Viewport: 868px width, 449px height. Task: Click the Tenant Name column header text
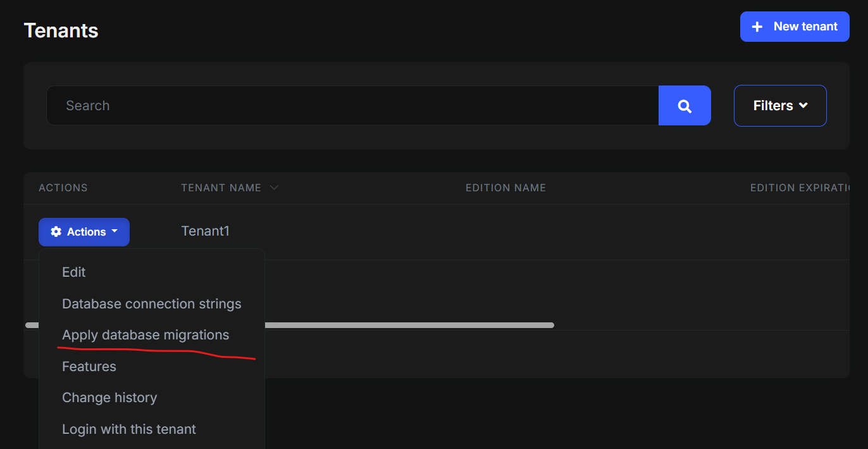(x=221, y=188)
